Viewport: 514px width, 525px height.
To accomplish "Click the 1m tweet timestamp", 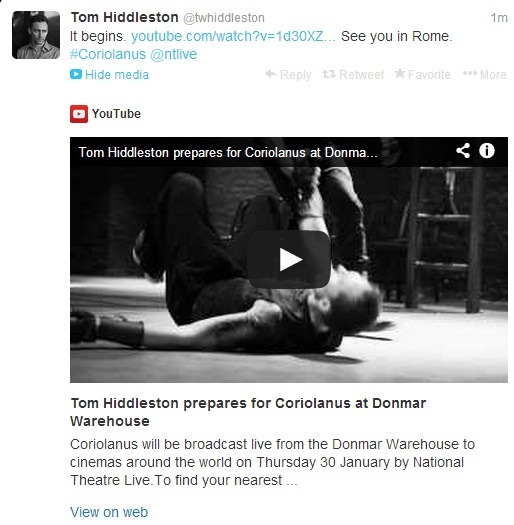I will pyautogui.click(x=499, y=18).
